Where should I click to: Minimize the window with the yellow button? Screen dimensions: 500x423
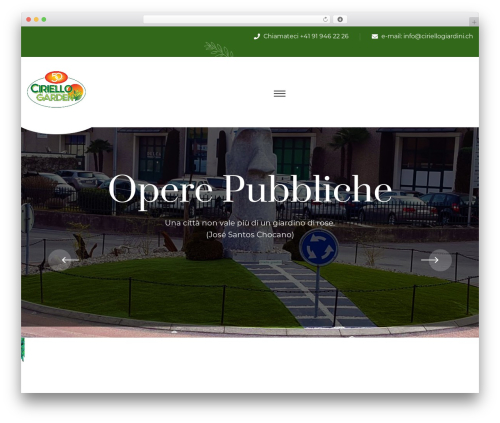(x=36, y=19)
